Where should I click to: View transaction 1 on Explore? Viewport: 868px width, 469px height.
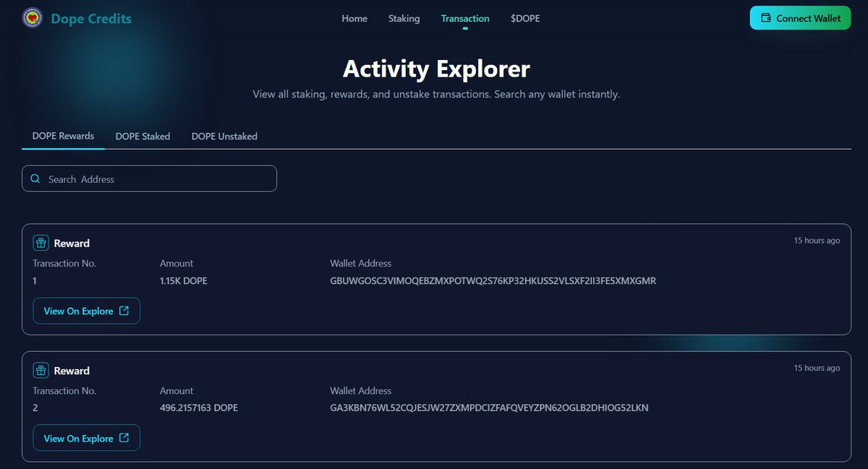click(87, 311)
